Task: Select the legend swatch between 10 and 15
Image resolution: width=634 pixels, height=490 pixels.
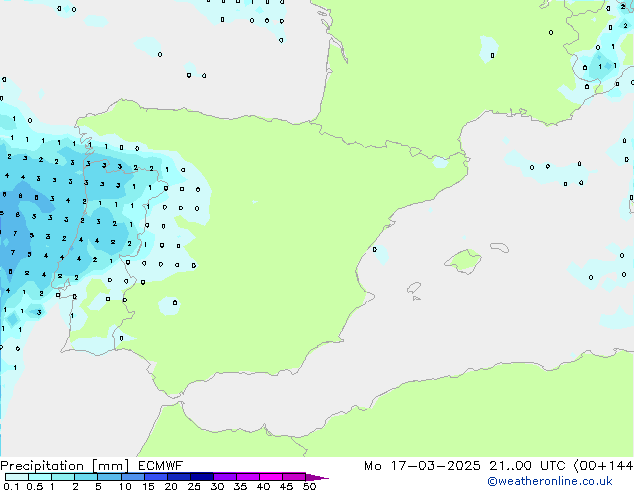Action: coord(132,477)
